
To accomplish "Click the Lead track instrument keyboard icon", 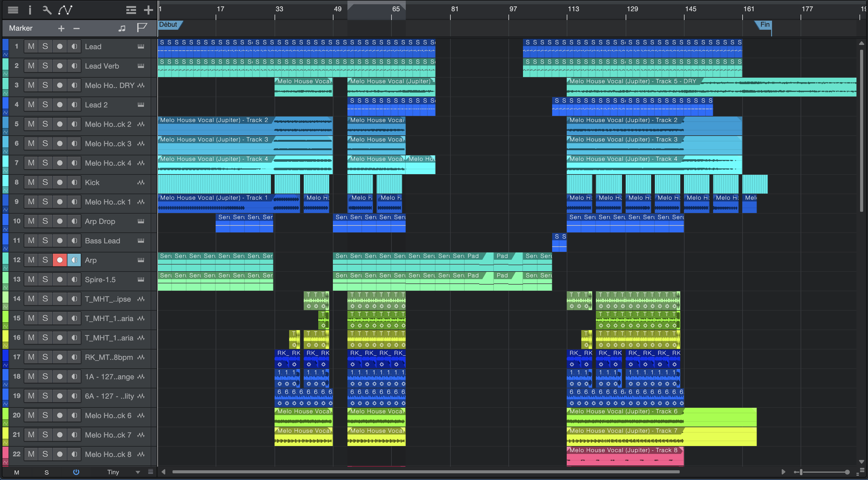I will coord(141,46).
